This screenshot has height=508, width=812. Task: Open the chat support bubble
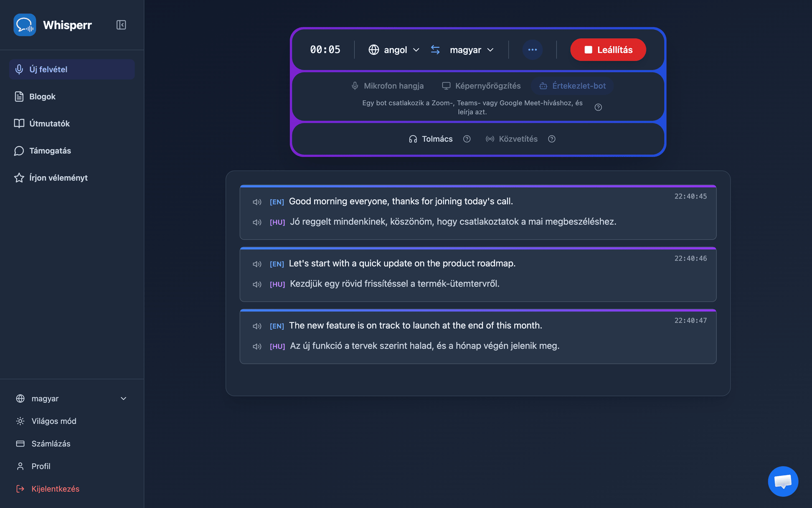783,481
